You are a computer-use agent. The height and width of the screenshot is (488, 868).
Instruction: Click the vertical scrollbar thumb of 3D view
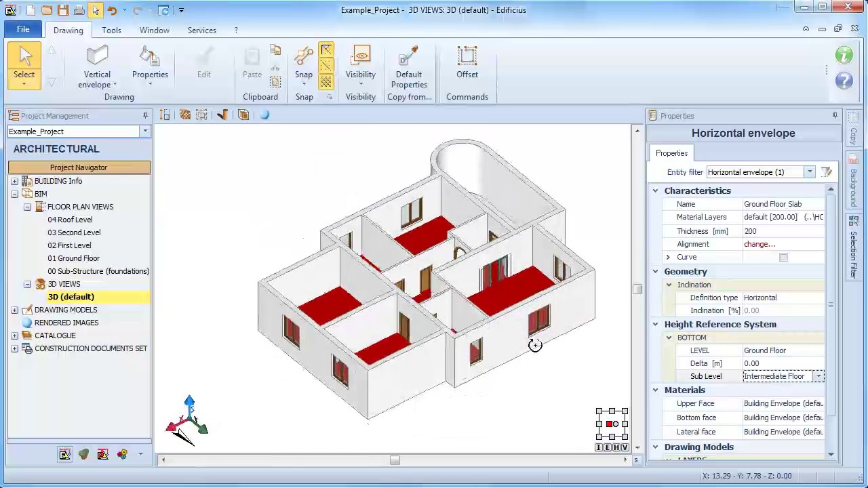point(637,289)
